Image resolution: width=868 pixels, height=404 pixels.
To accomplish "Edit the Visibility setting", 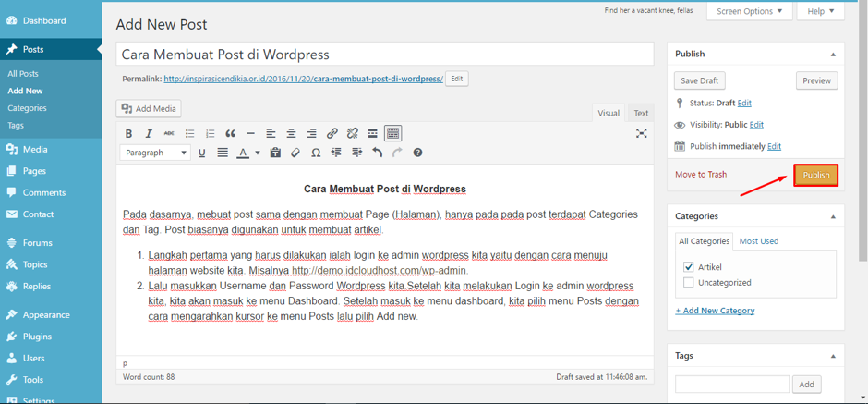I will (756, 125).
